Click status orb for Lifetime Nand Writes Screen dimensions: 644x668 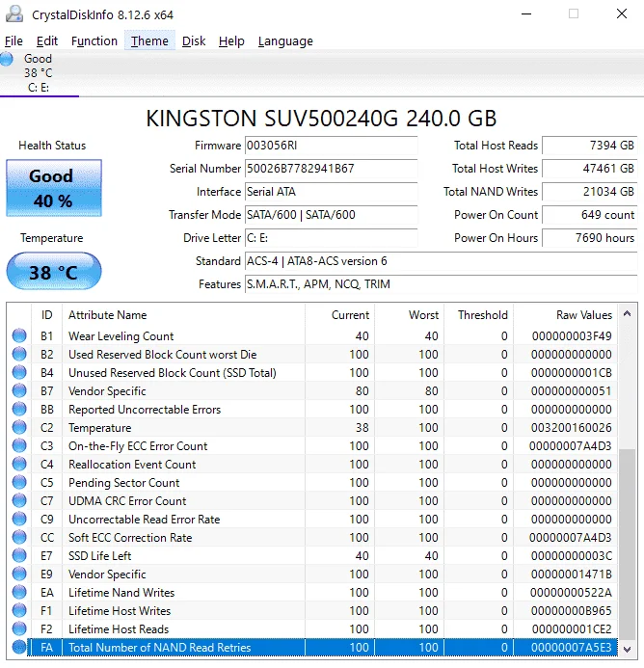pos(19,592)
